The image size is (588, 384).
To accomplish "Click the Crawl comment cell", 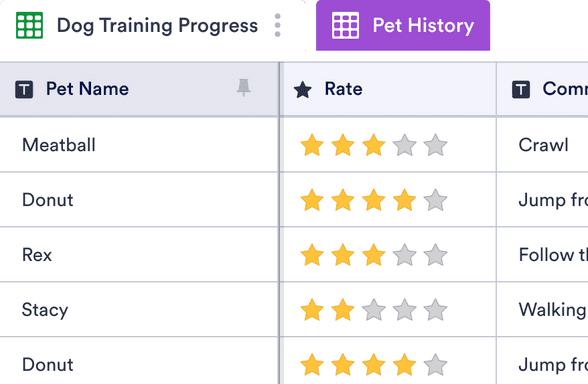I will (x=542, y=145).
